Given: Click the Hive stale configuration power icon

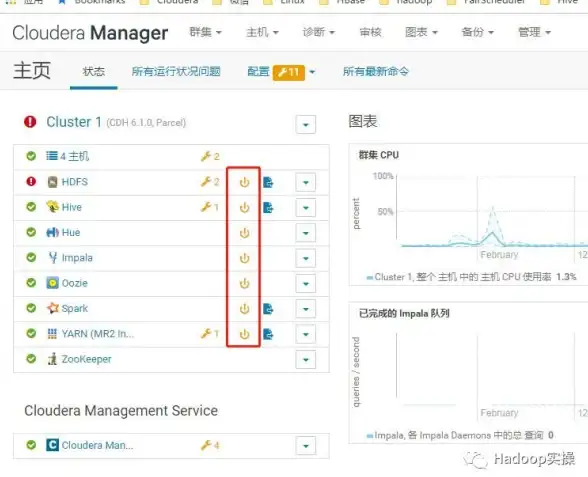Looking at the screenshot, I should (244, 207).
